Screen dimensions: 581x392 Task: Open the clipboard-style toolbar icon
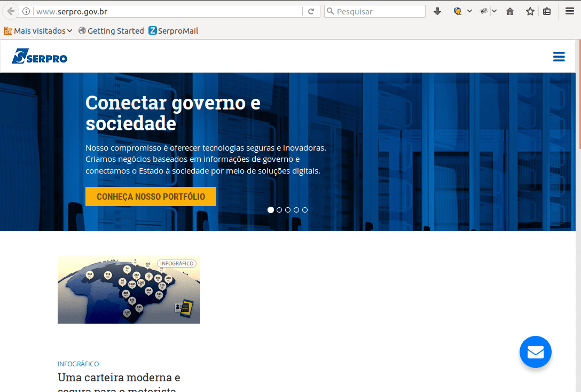point(547,11)
